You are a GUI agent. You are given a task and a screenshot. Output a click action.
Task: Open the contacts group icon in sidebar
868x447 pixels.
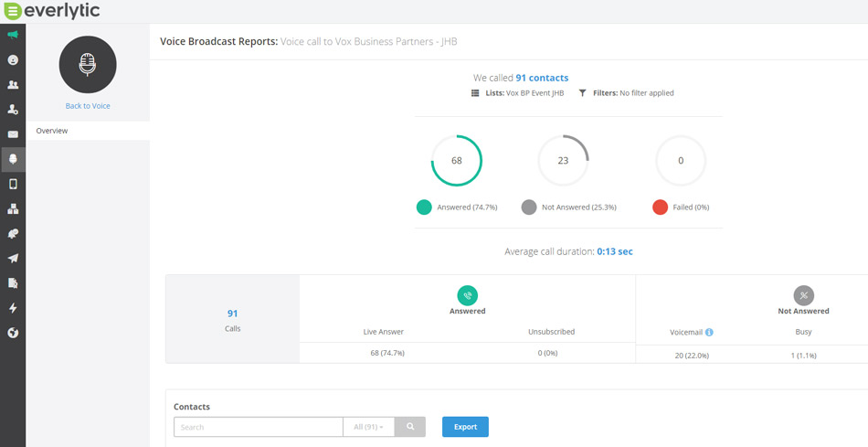pyautogui.click(x=13, y=85)
